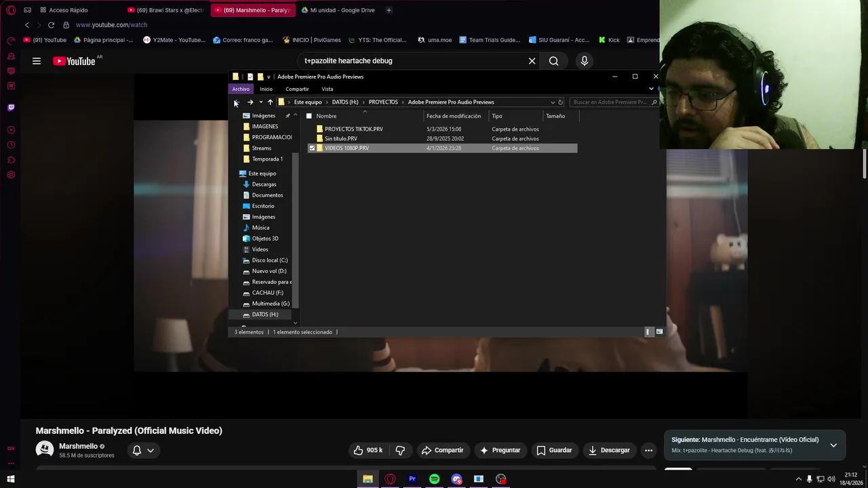Screen dimensions: 868x488
Task: Switch to Brawl Stars browser tab
Action: [x=166, y=10]
